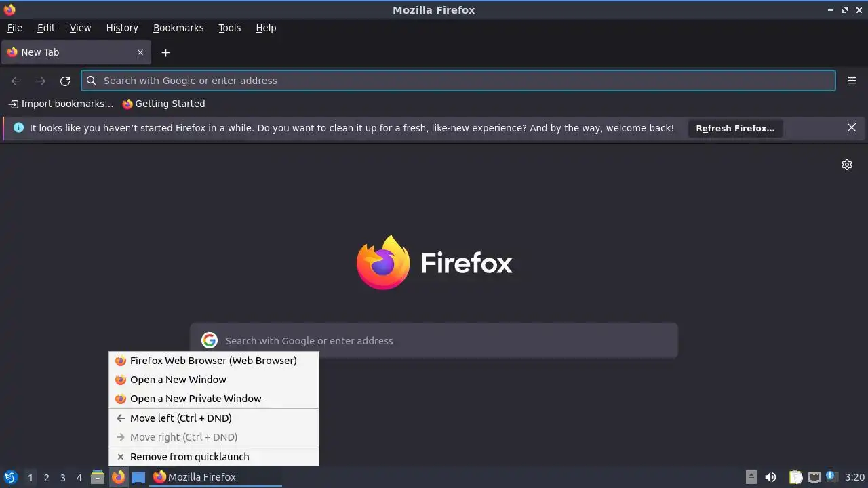Viewport: 868px width, 488px height.
Task: Reload the page with the refresh icon
Action: tap(65, 81)
